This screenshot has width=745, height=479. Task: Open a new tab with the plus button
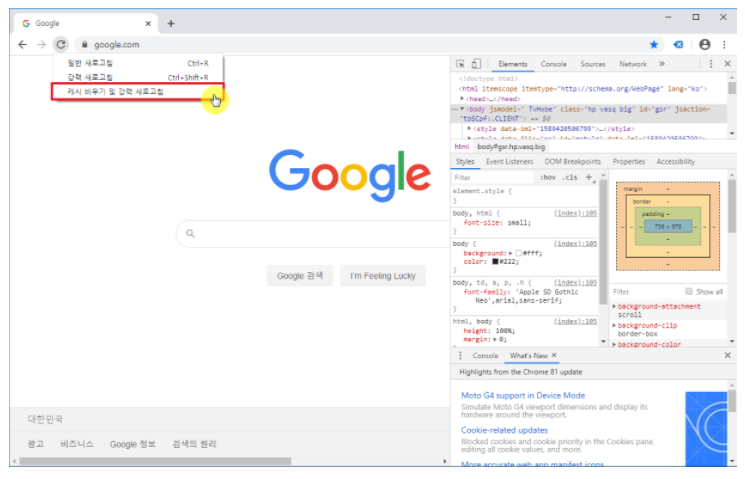click(x=171, y=23)
